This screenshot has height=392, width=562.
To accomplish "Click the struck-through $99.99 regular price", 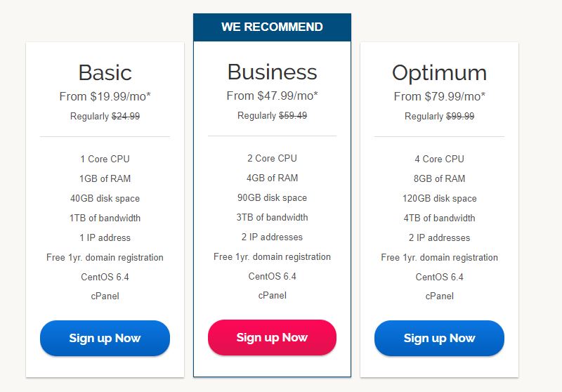I will pos(460,116).
